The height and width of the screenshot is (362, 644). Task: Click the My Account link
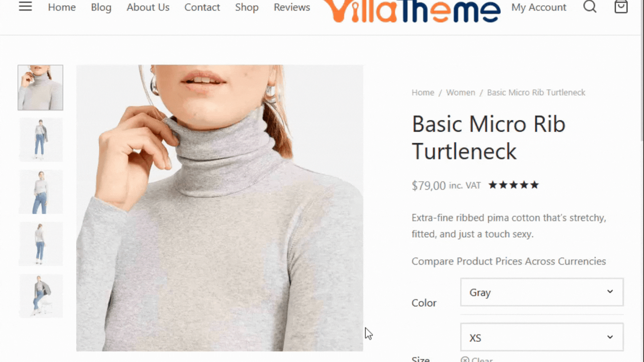[539, 7]
